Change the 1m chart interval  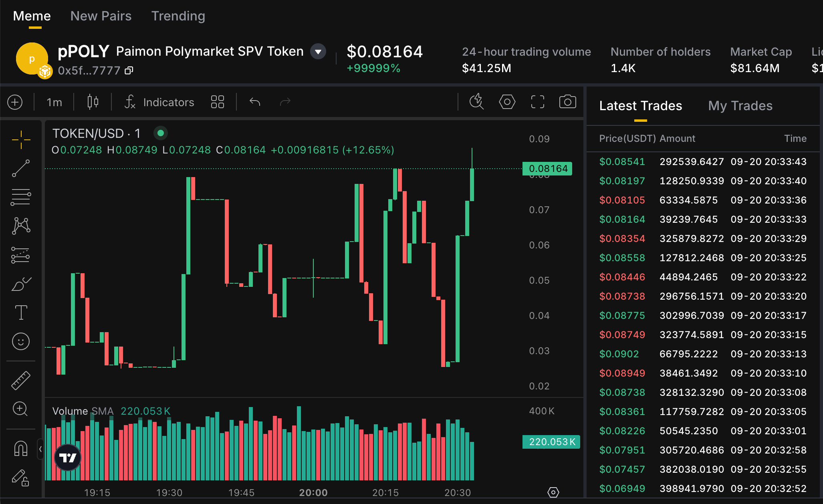pyautogui.click(x=54, y=102)
